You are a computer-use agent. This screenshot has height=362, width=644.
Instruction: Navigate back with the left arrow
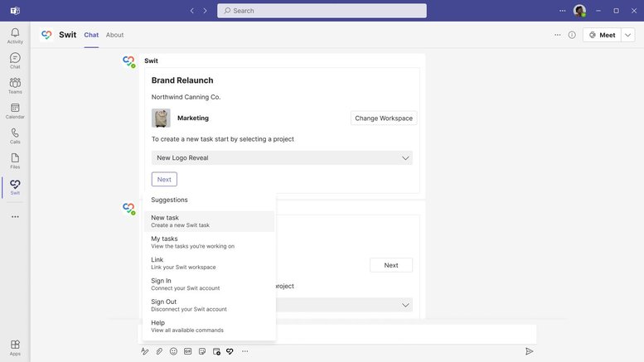coord(191,11)
